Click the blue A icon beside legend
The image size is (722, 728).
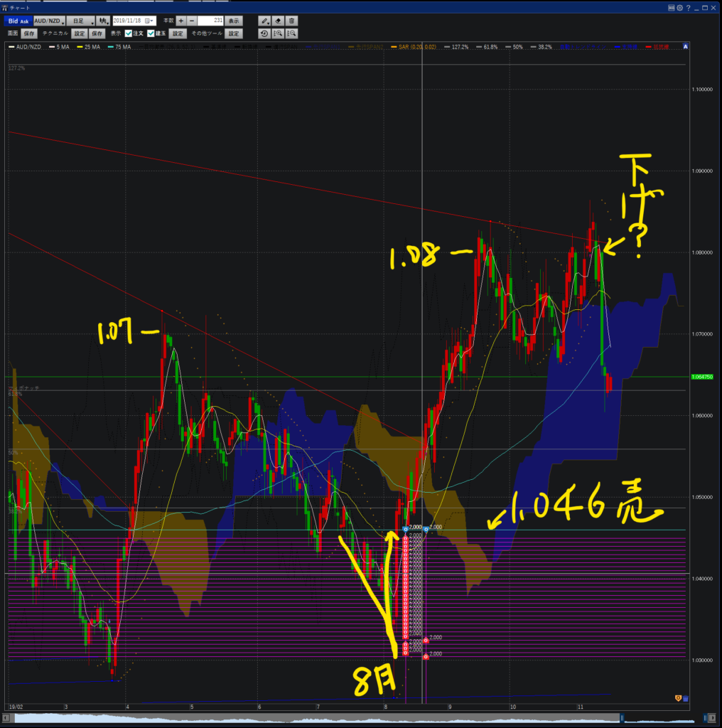tap(685, 46)
